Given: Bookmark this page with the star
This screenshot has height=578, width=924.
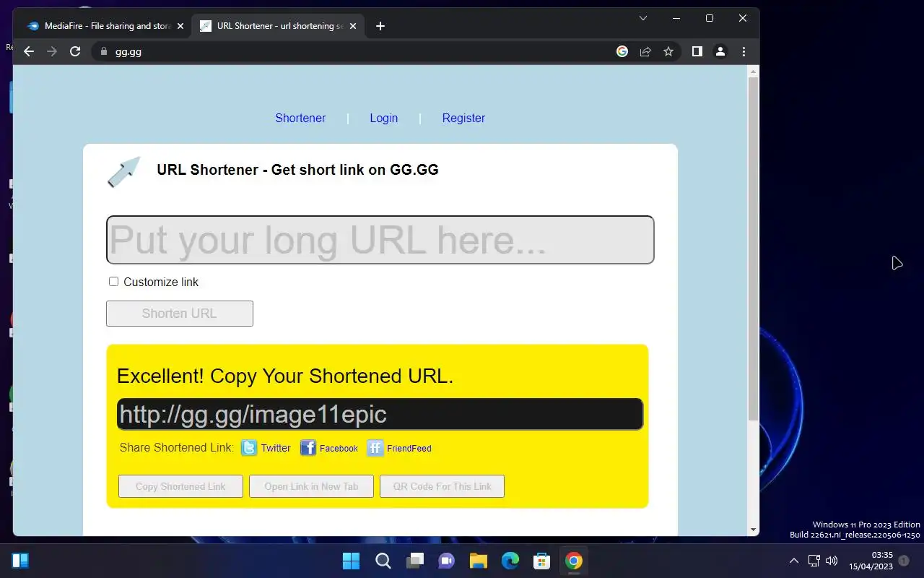Looking at the screenshot, I should [668, 51].
